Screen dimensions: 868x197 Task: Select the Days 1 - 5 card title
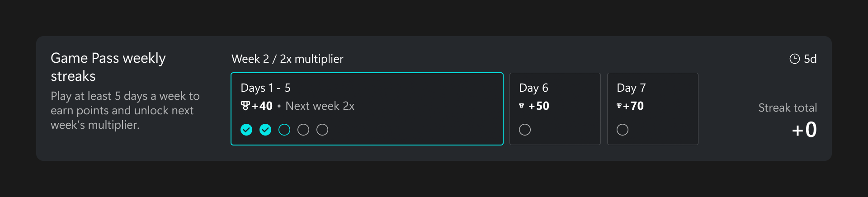(265, 88)
